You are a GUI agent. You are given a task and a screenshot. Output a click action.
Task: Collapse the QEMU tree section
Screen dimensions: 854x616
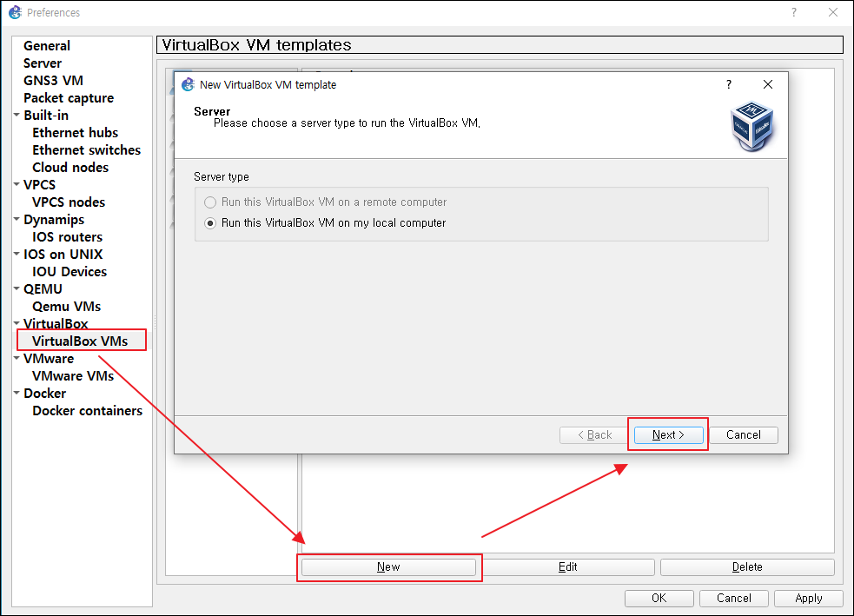click(17, 288)
